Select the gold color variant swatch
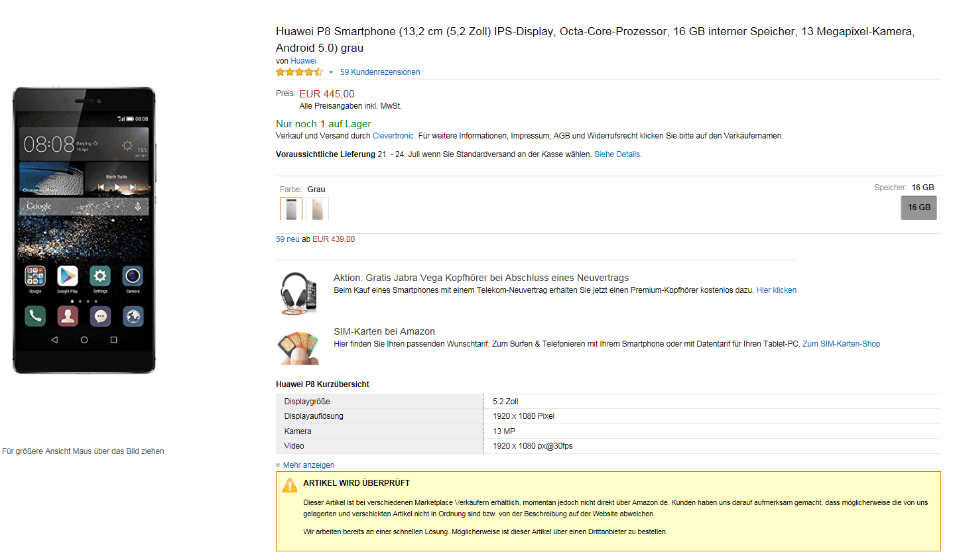The image size is (953, 560). tap(318, 209)
